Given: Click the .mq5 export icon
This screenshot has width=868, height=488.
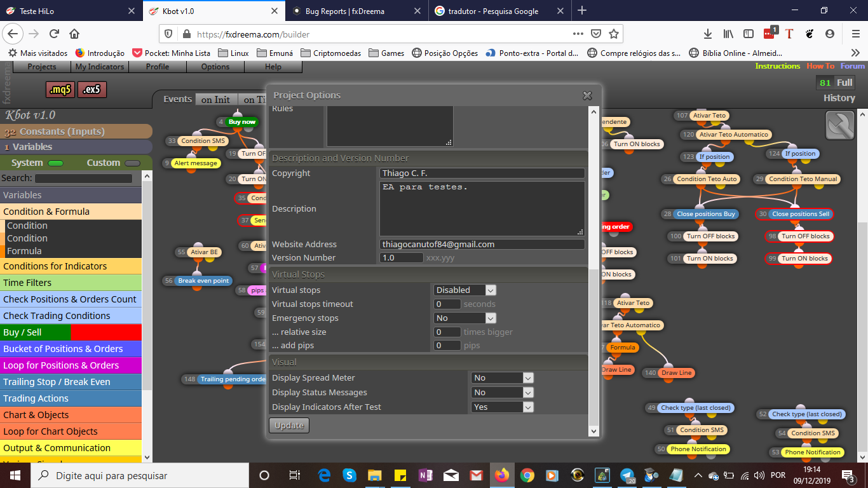Looking at the screenshot, I should (60, 90).
